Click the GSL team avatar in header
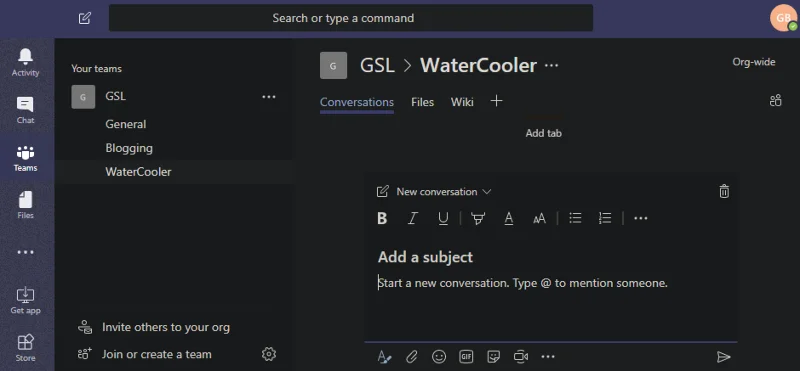Screen dimensions: 800x371 (333, 65)
